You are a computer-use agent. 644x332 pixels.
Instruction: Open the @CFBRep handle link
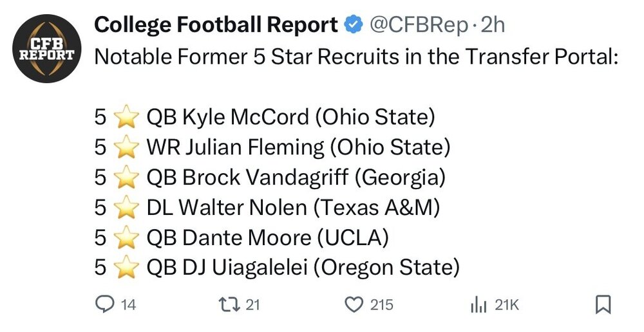[419, 25]
